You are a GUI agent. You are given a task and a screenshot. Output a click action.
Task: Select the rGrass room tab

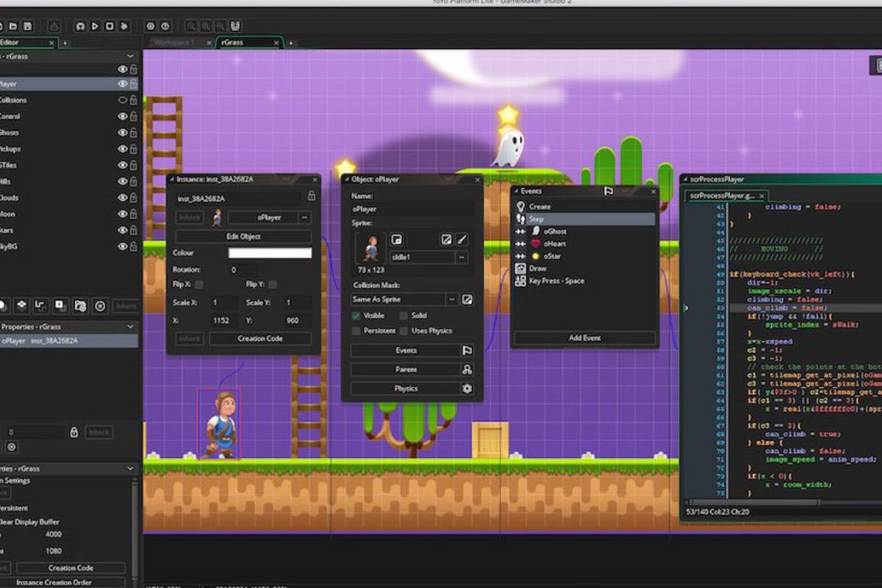tap(249, 43)
